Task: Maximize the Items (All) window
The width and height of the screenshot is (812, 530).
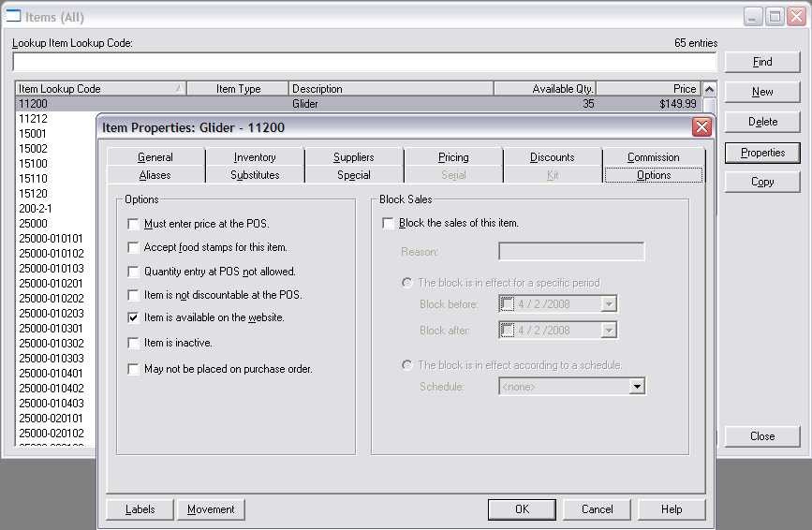Action: [x=775, y=17]
